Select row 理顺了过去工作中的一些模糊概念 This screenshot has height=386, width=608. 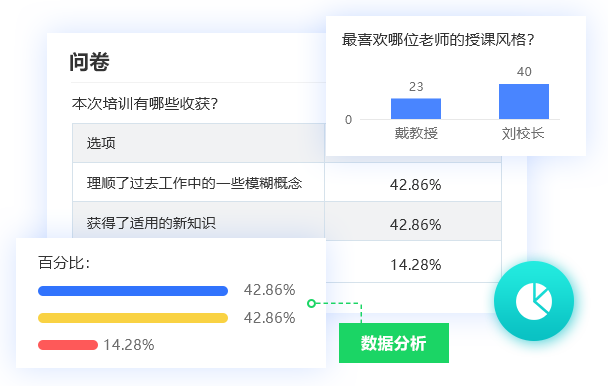[287, 182]
